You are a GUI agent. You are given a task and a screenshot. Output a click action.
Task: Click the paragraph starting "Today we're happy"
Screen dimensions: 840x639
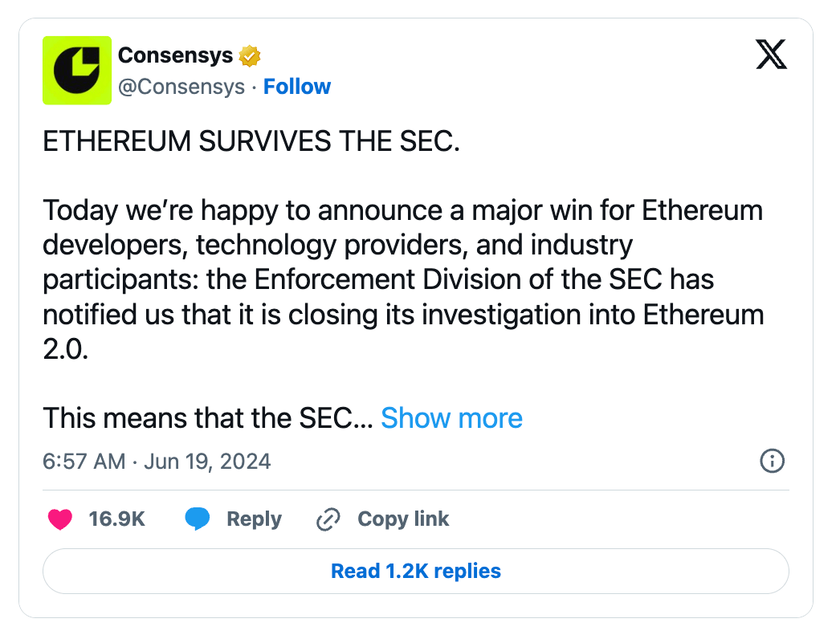402,263
